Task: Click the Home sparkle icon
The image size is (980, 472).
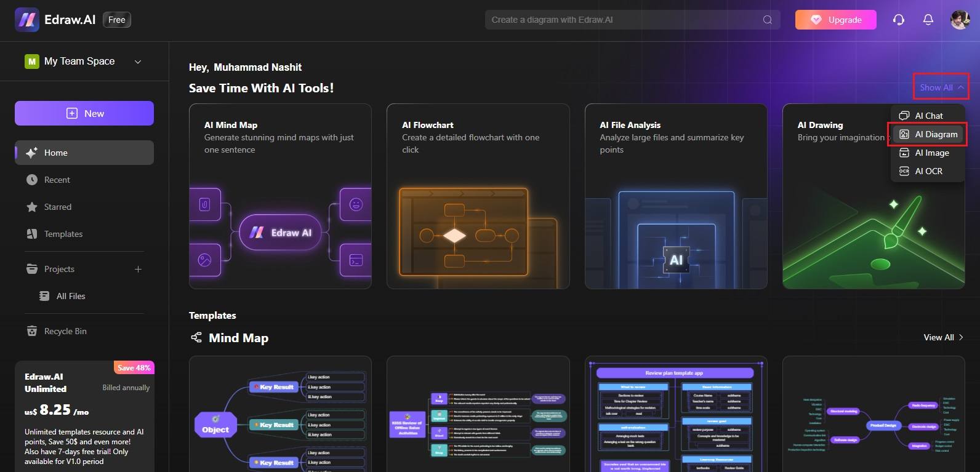Action: point(31,153)
